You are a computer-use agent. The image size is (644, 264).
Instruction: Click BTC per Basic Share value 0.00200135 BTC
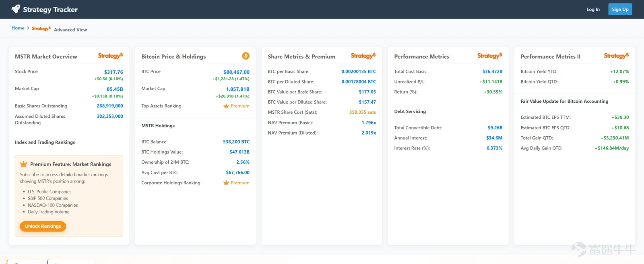[359, 71]
